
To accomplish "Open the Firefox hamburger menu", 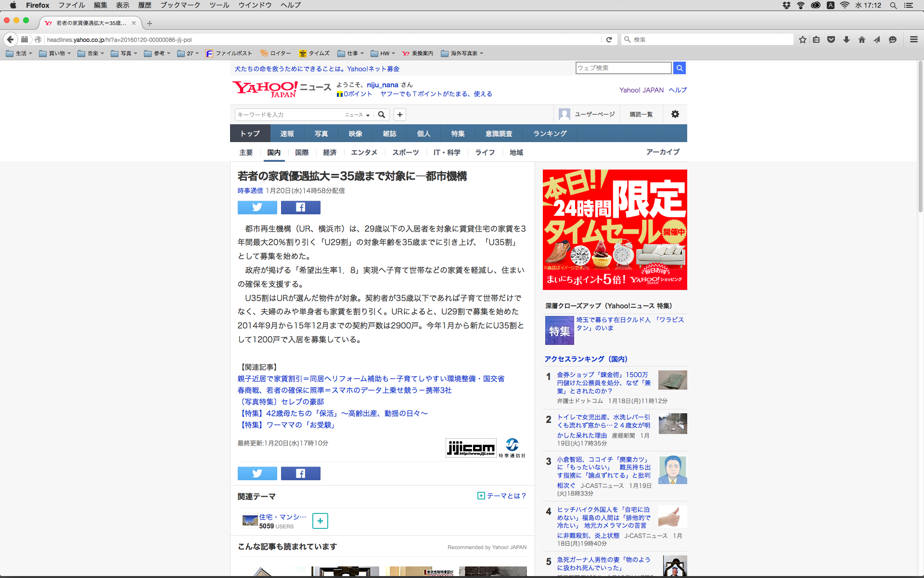I will (x=913, y=39).
